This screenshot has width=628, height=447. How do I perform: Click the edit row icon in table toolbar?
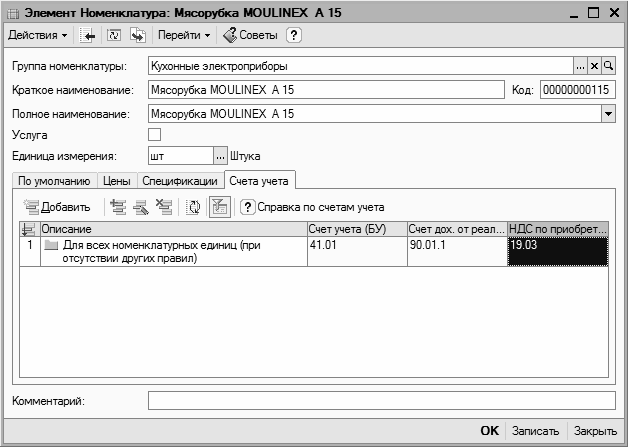(142, 207)
